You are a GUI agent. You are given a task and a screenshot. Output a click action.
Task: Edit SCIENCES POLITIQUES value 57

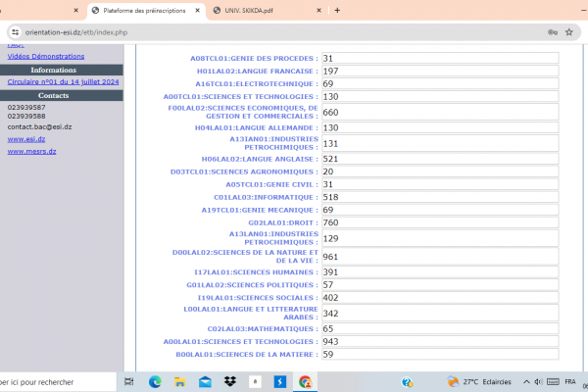tap(440, 285)
